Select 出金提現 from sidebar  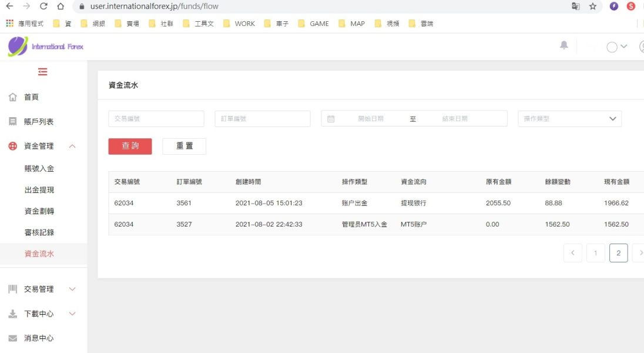click(x=39, y=190)
